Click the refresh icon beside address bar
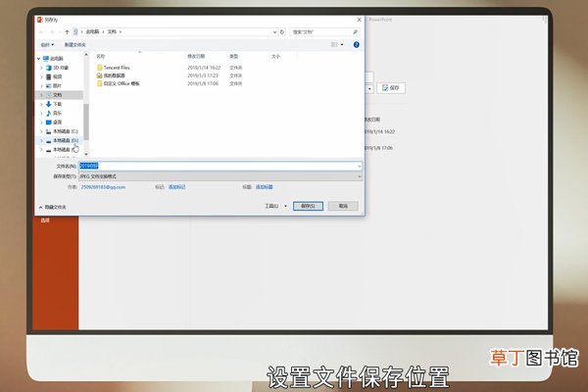This screenshot has height=392, width=588. pos(282,32)
